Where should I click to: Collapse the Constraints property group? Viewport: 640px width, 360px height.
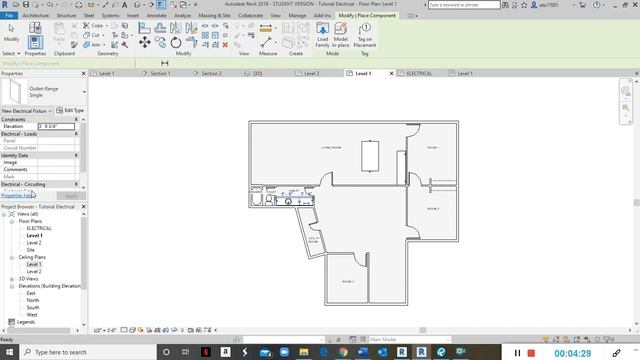click(76, 120)
